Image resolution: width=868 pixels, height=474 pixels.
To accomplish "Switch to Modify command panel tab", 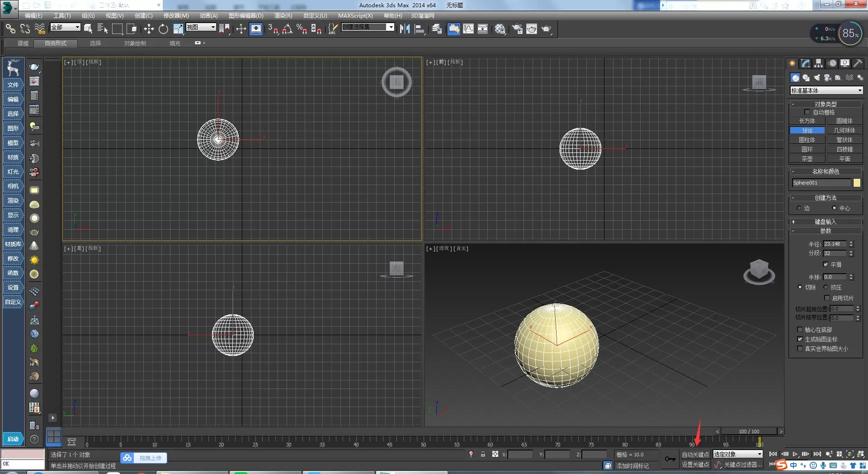I will point(806,63).
